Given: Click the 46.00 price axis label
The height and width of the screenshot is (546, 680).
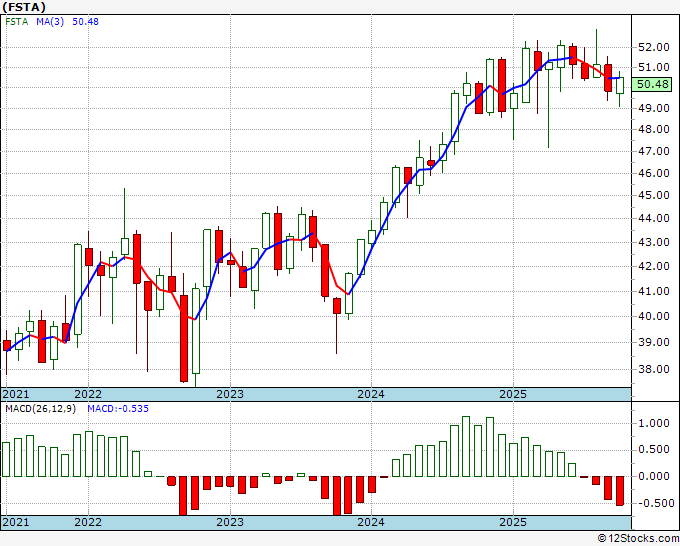Looking at the screenshot, I should point(654,173).
